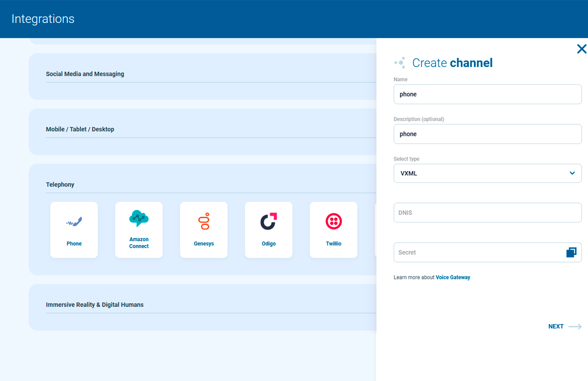Focus the DNIS input field
This screenshot has height=381, width=588.
pyautogui.click(x=487, y=213)
